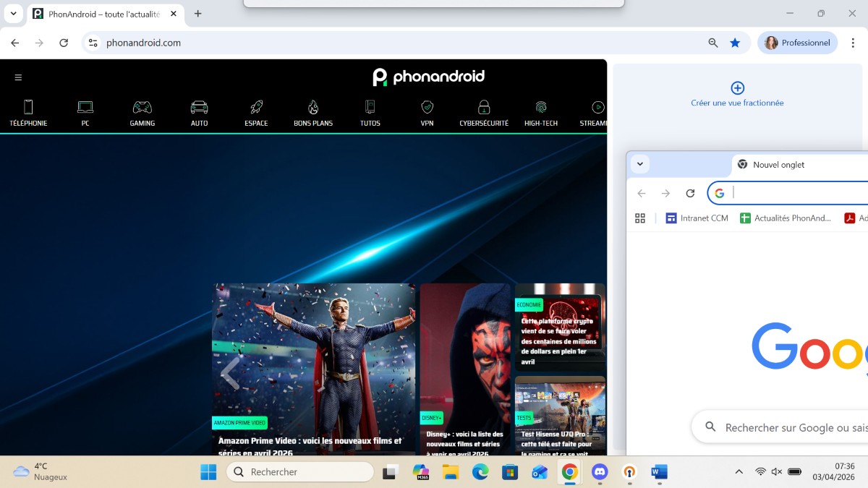868x488 pixels.
Task: Click the apps grid icon on bookmarks bar
Action: [x=640, y=218]
